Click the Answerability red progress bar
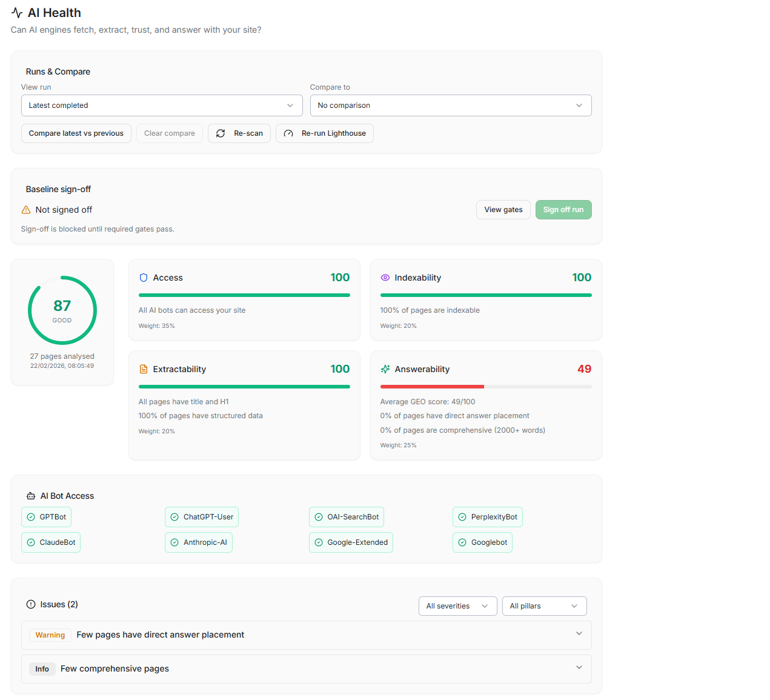This screenshot has height=700, width=770. tap(431, 386)
